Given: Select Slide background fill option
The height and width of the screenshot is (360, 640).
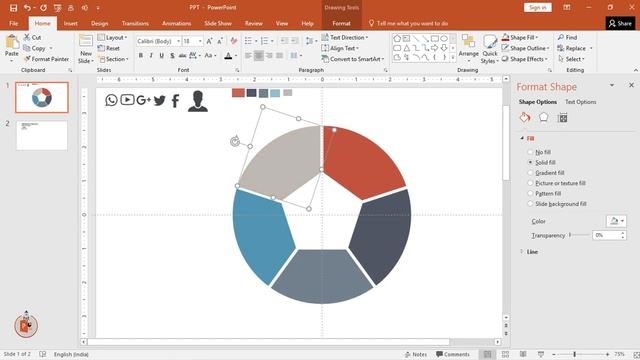Looking at the screenshot, I should coord(531,204).
